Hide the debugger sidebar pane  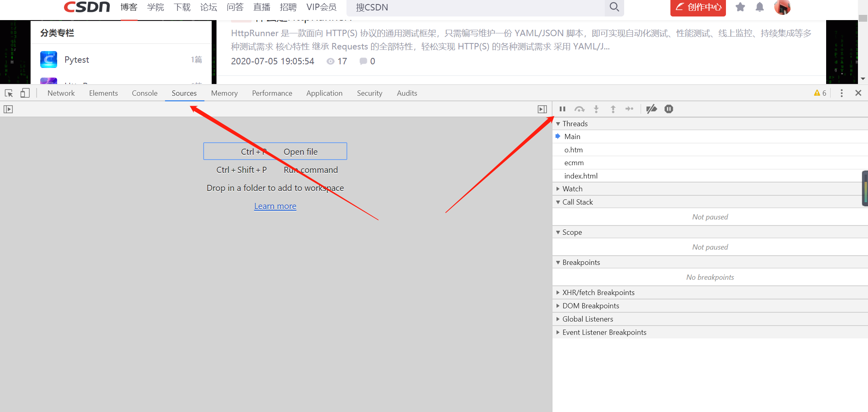(542, 109)
